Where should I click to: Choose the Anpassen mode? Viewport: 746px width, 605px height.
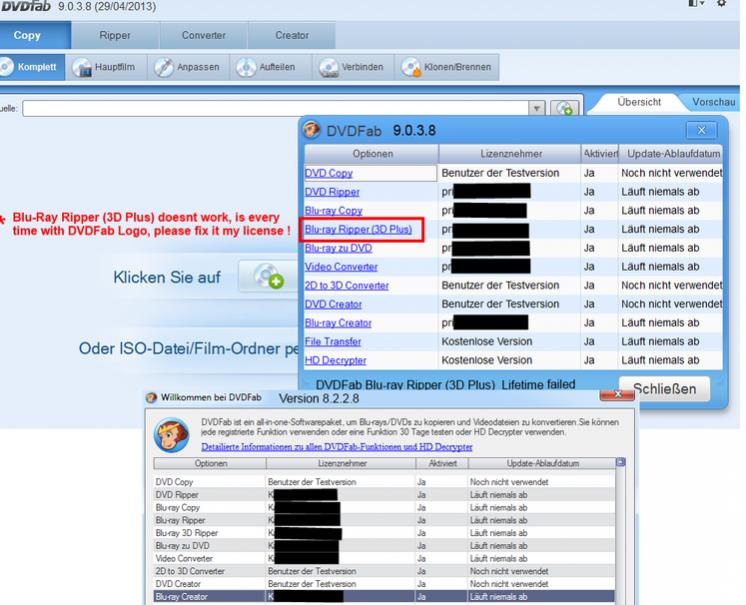point(188,67)
